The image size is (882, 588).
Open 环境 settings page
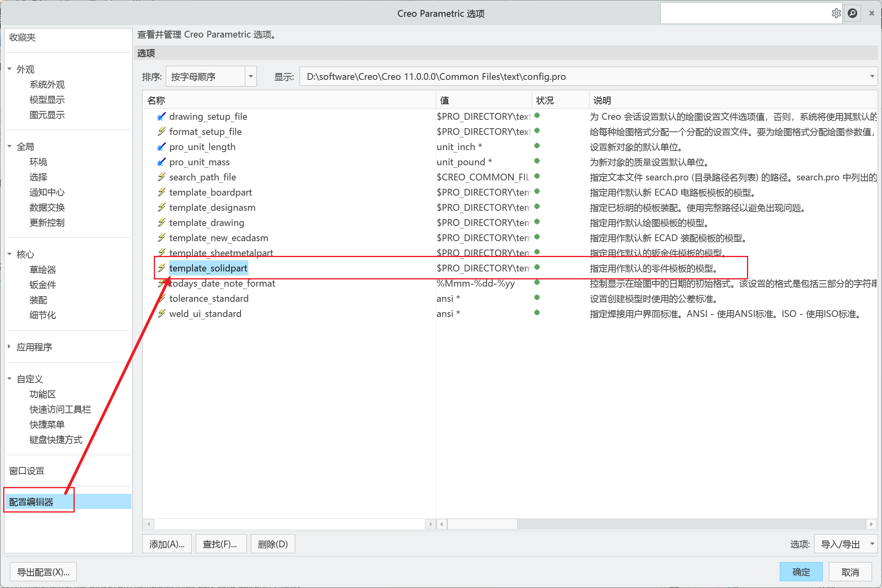tap(38, 162)
